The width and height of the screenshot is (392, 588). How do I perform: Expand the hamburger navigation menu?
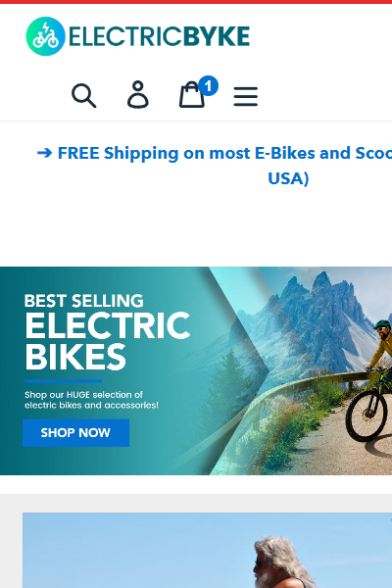coord(246,96)
